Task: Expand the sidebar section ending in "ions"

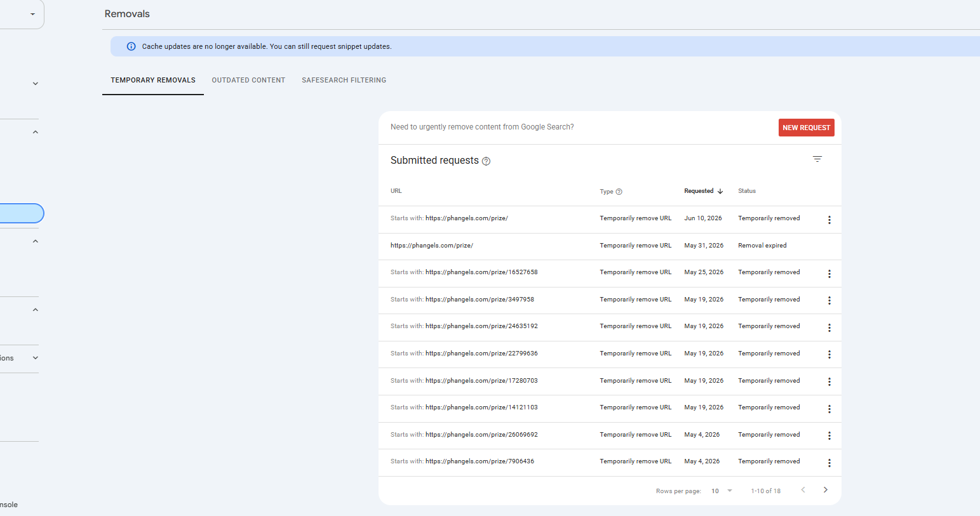Action: (36, 358)
